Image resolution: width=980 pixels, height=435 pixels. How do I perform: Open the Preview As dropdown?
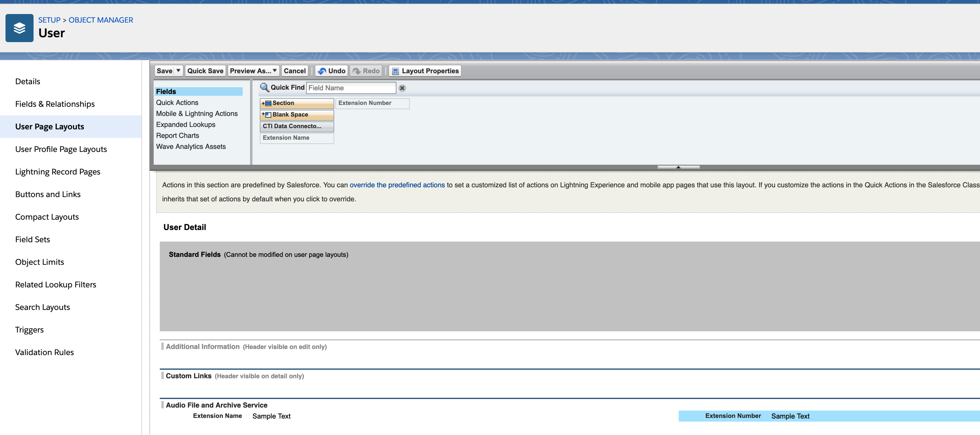point(253,71)
